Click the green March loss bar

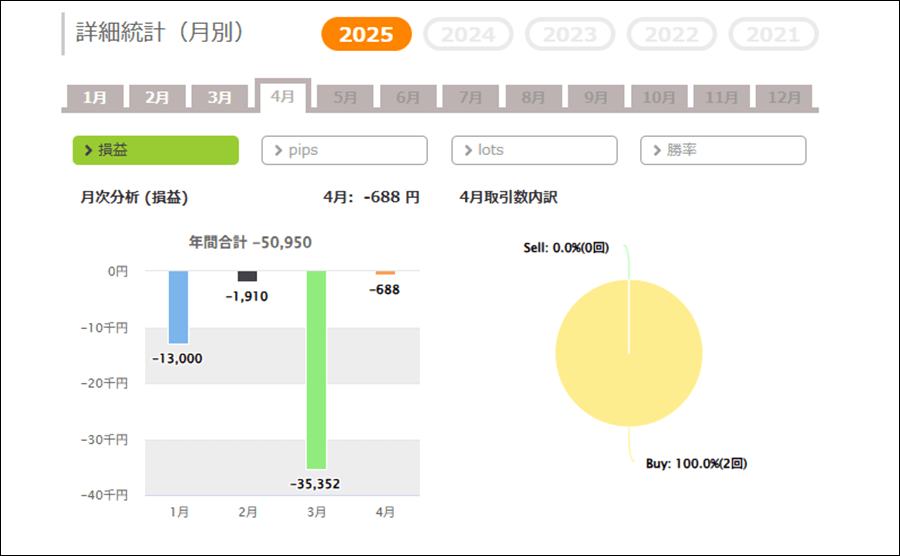(316, 368)
